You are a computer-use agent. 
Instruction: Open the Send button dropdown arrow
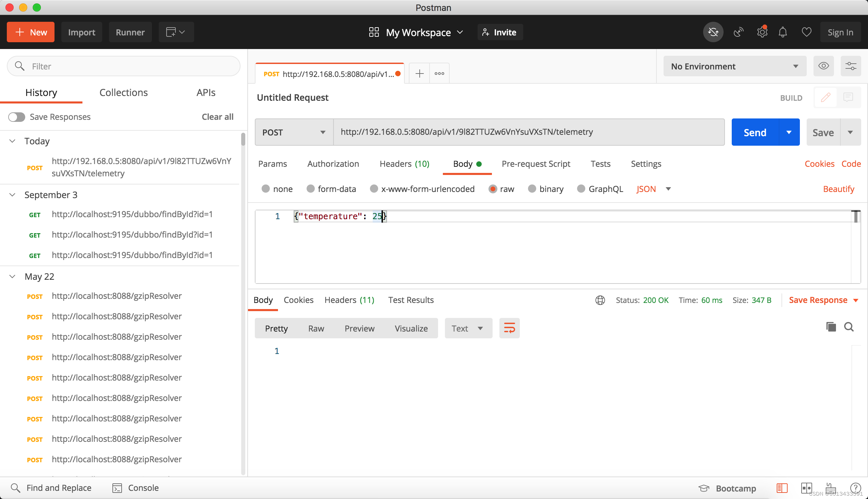click(789, 132)
